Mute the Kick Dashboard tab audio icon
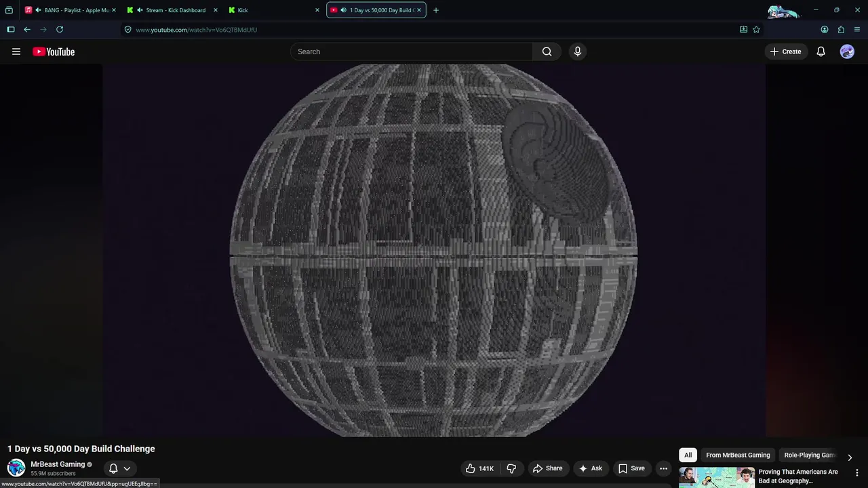The image size is (868, 488). (x=140, y=10)
